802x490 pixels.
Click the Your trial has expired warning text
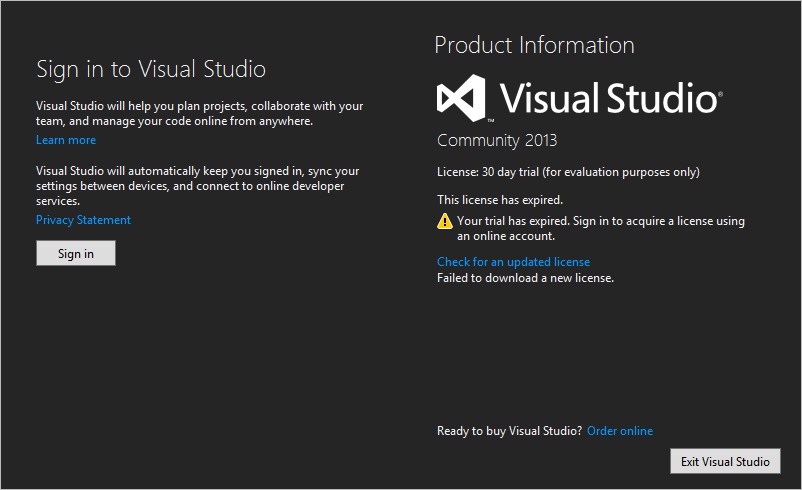600,229
